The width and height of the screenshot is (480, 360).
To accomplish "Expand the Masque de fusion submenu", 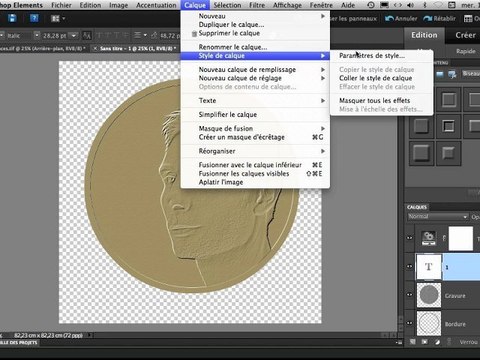I will (x=323, y=129).
